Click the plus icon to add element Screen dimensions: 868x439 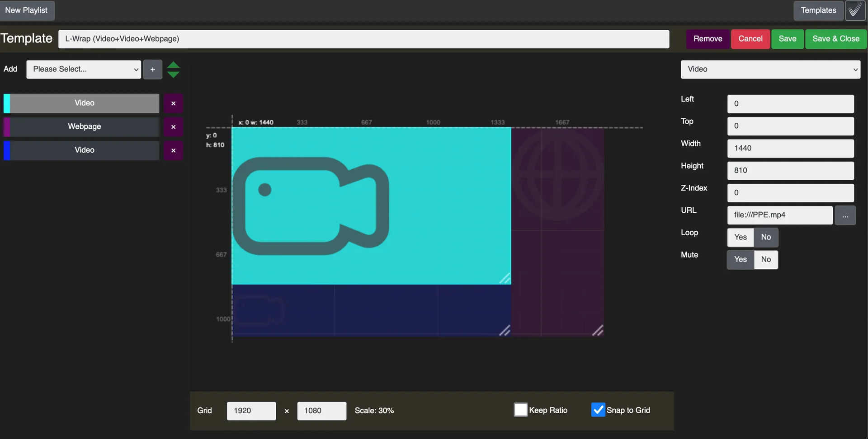tap(153, 70)
